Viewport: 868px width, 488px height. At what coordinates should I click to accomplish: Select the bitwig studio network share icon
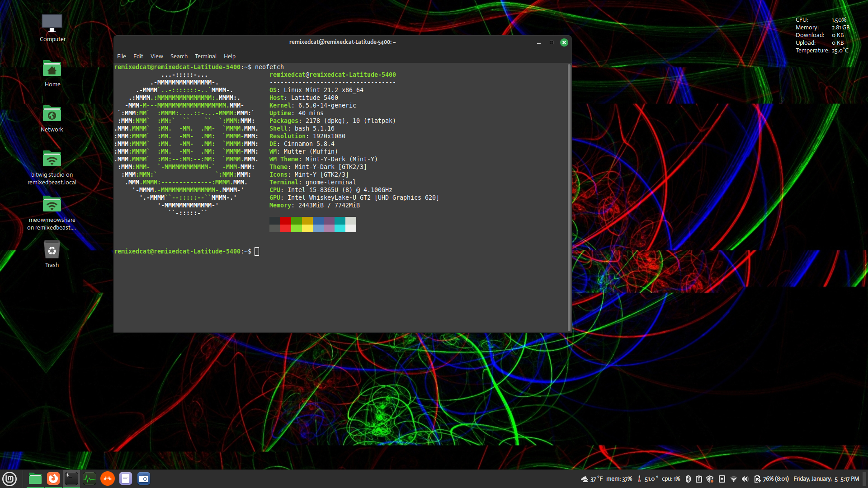pyautogui.click(x=52, y=168)
